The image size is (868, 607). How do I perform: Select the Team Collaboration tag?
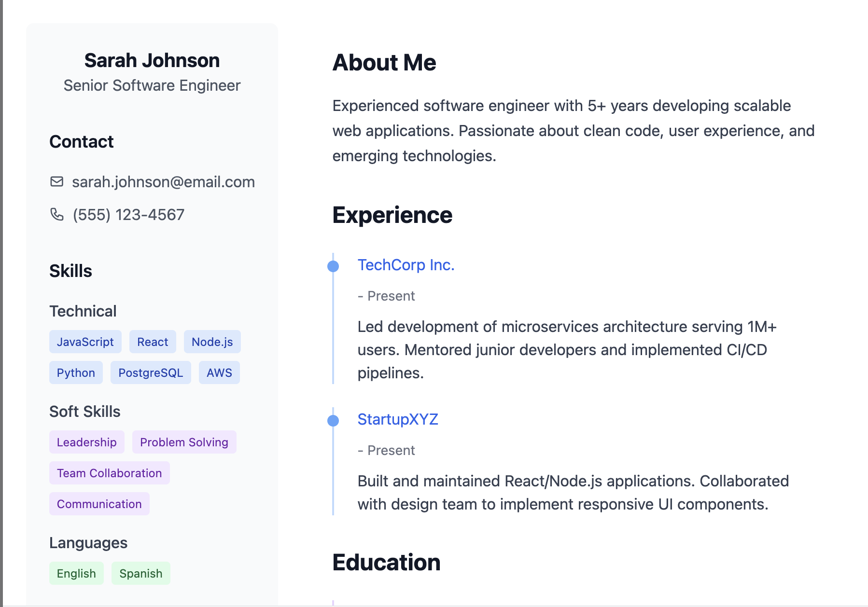coord(110,473)
